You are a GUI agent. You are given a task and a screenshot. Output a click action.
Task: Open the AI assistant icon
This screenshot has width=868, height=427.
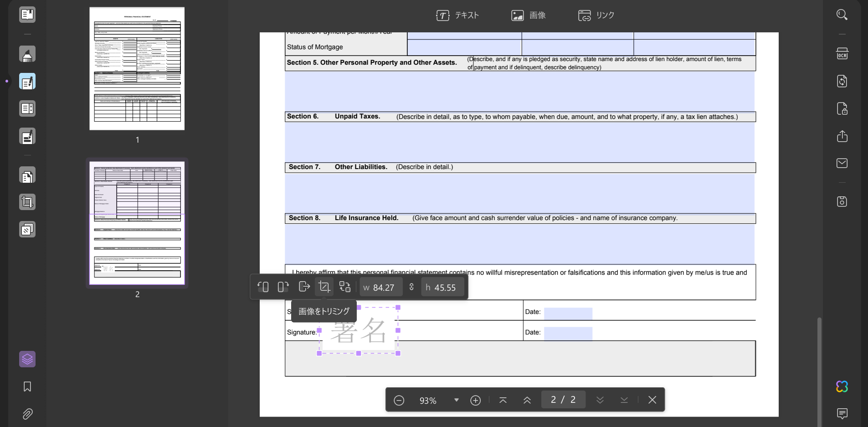pos(842,386)
